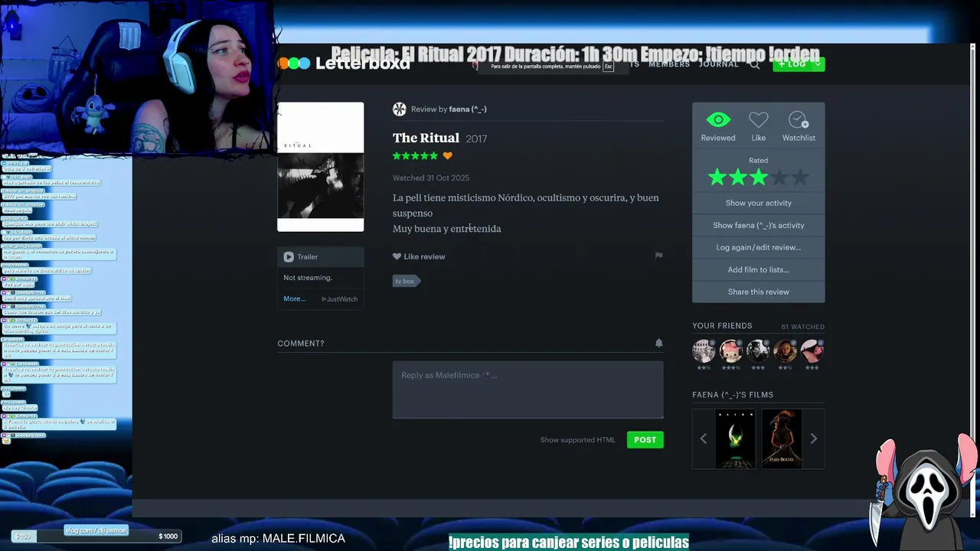Click the fifth friend avatar

(x=812, y=351)
